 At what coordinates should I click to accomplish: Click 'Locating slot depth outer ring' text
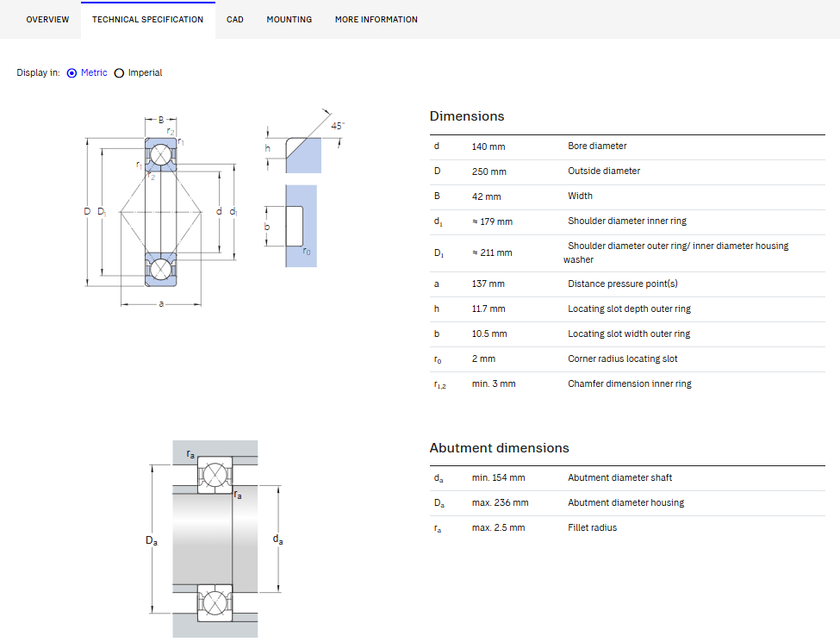(629, 309)
